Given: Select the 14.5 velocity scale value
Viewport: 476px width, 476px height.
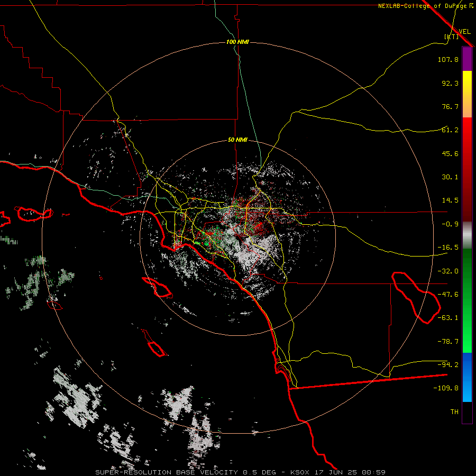Looking at the screenshot, I should point(450,200).
